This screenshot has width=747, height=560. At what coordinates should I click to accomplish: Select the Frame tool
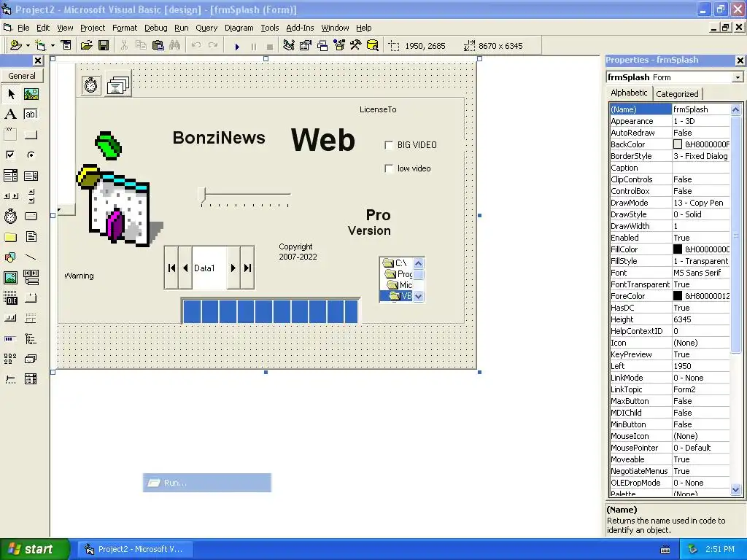pos(10,135)
